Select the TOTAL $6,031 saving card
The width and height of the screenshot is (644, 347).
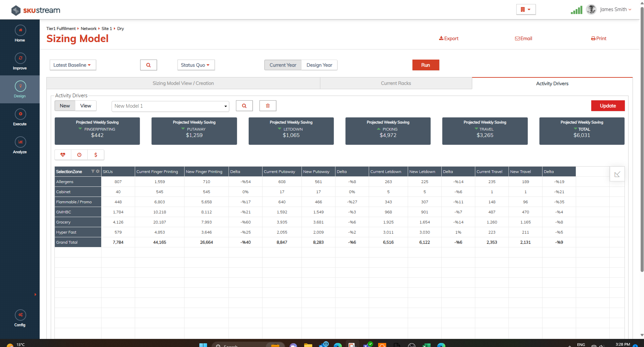(x=582, y=131)
